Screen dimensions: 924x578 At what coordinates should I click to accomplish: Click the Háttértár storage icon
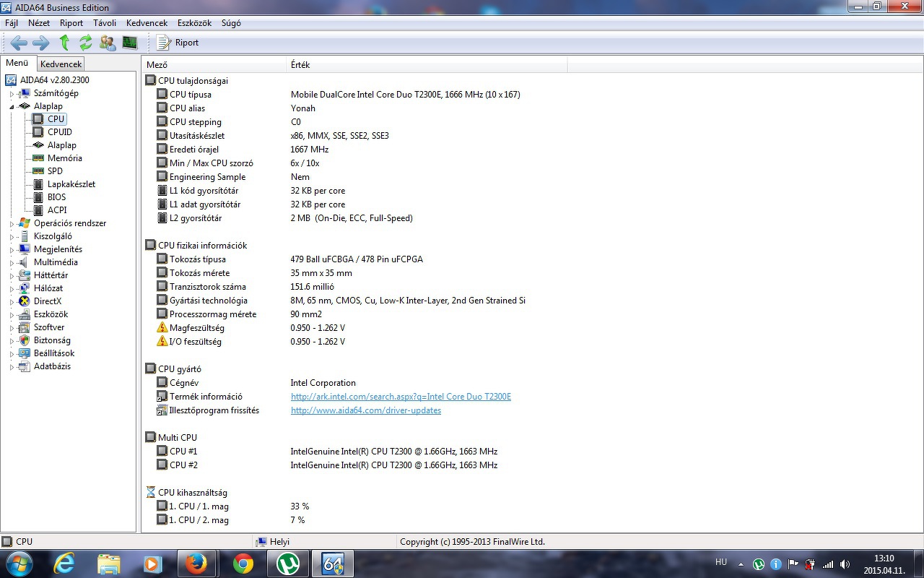click(x=25, y=275)
